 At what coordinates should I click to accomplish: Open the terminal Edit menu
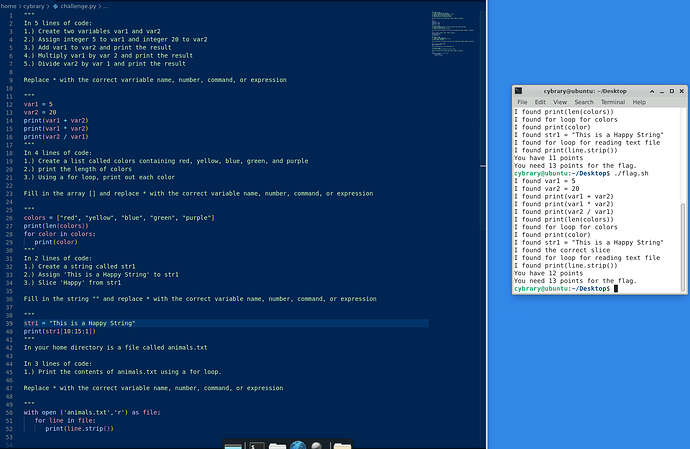tap(540, 102)
